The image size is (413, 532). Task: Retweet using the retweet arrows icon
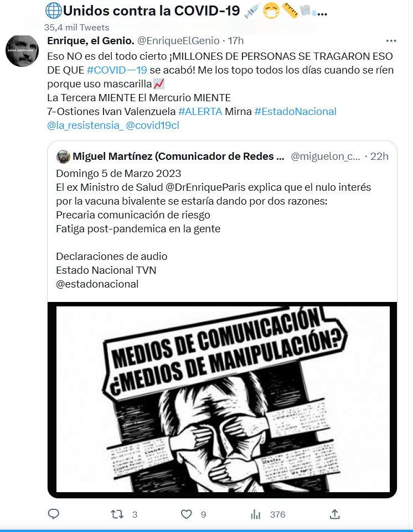117,514
